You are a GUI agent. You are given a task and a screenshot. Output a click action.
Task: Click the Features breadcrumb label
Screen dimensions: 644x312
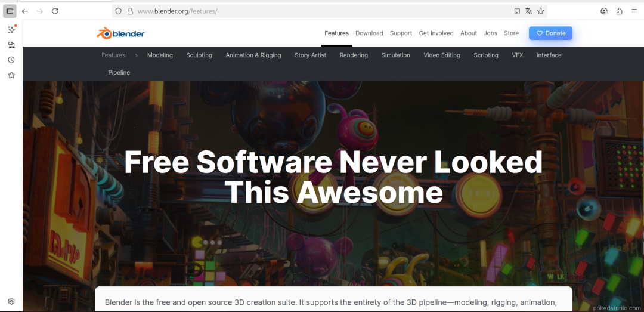[x=113, y=55]
